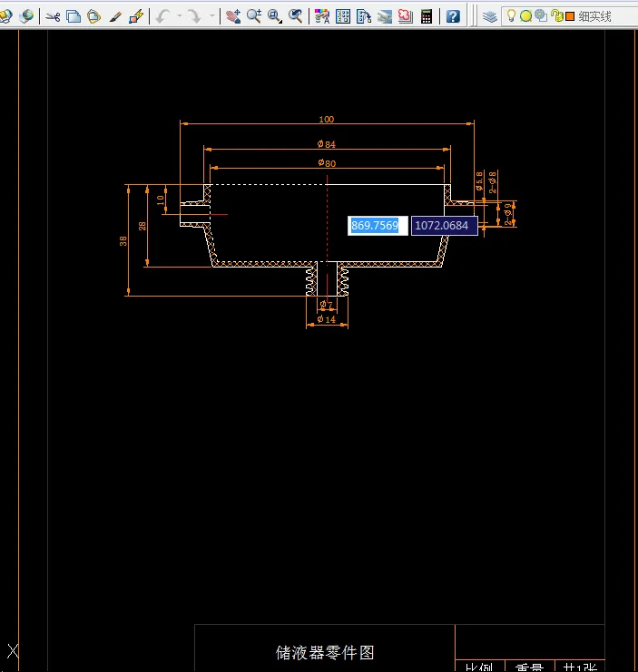Click the 储液器零件图 title text
The image size is (638, 672).
325,652
